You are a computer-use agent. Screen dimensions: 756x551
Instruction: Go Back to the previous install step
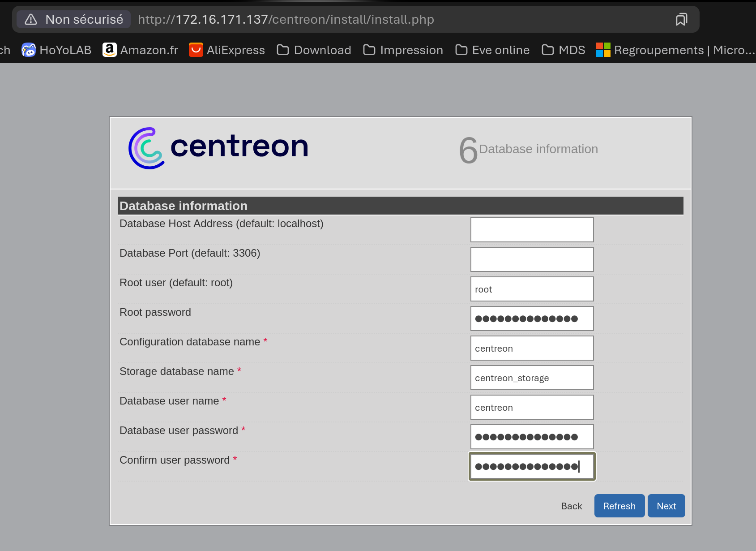pos(572,506)
